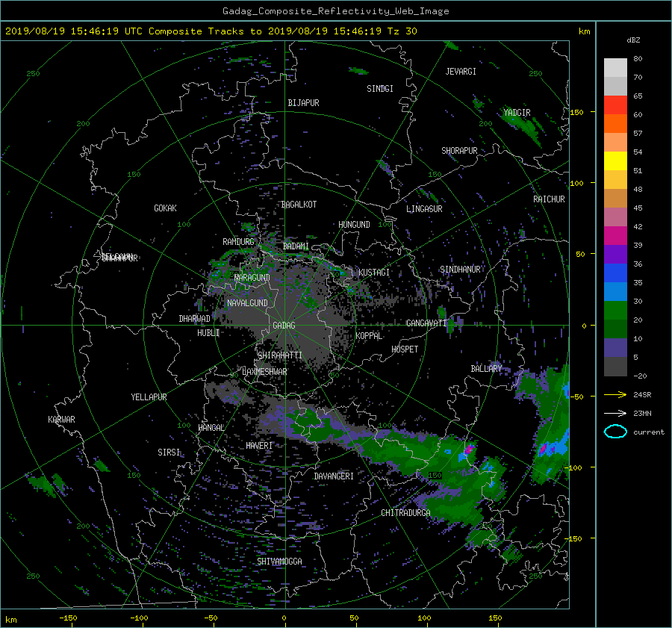Click the YELLAPUR city label
672x628 pixels.
coord(149,397)
